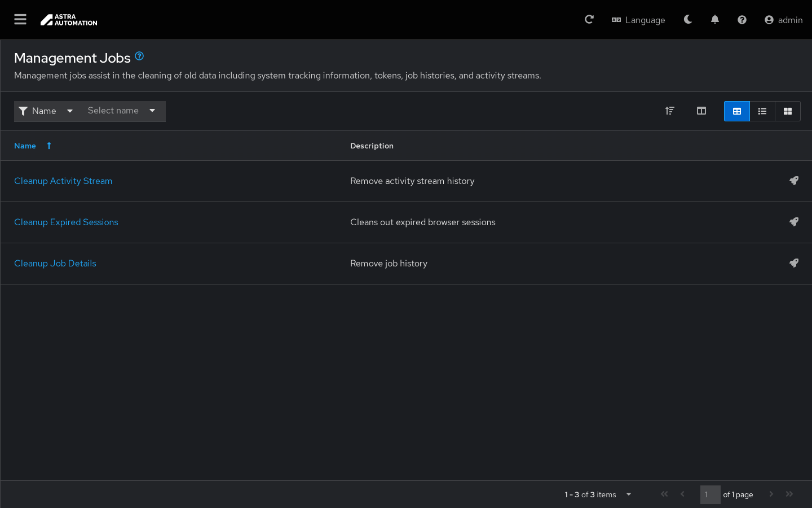The height and width of the screenshot is (508, 812).
Task: Switch to table view
Action: (x=737, y=111)
